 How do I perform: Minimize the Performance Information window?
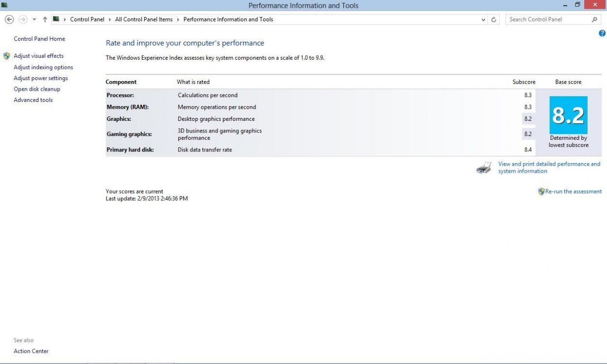(x=565, y=5)
